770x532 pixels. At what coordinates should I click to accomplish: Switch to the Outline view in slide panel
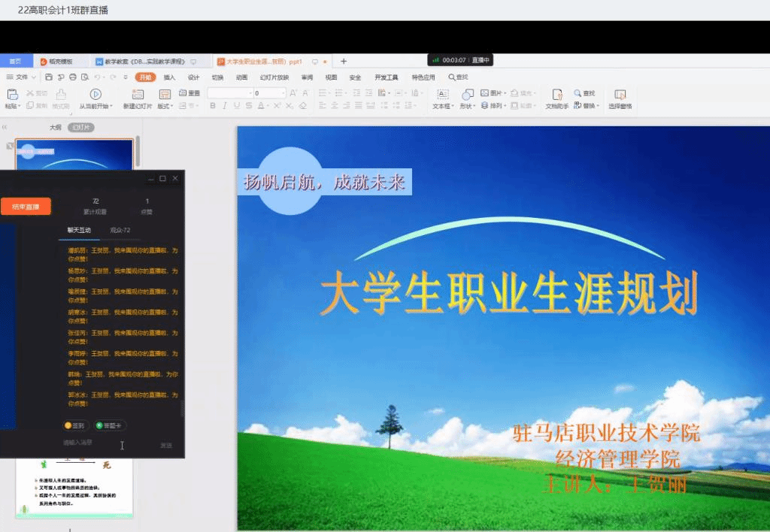56,128
